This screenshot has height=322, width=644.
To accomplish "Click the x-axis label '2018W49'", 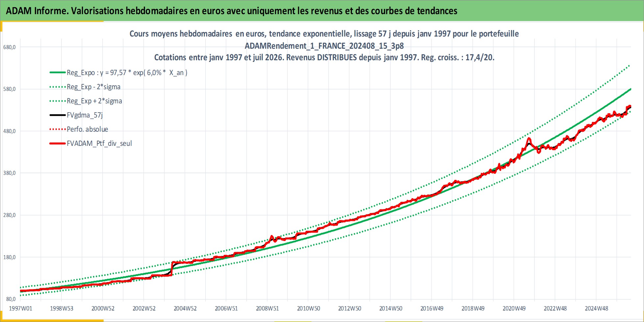I will pyautogui.click(x=473, y=309).
